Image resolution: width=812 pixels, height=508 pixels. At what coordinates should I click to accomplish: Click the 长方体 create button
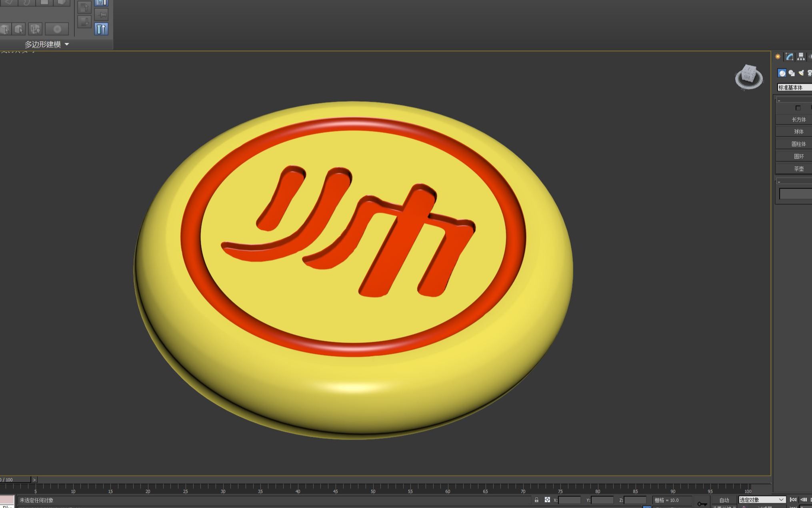click(798, 120)
